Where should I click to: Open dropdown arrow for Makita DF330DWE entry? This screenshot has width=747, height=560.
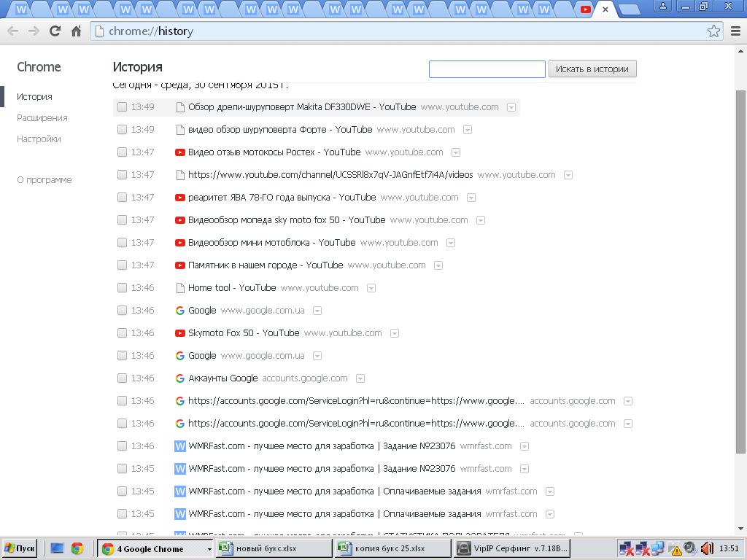511,108
